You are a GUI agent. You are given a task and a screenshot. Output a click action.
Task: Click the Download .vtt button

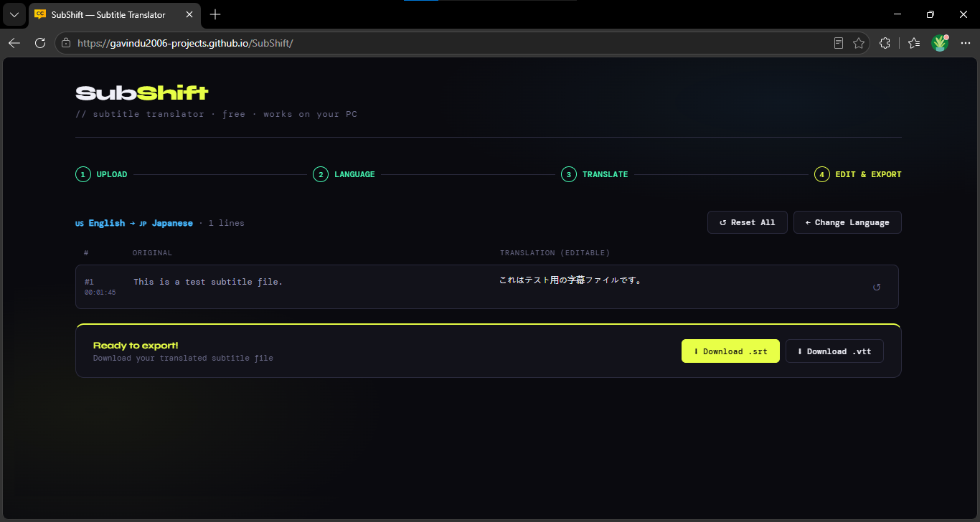(x=834, y=351)
